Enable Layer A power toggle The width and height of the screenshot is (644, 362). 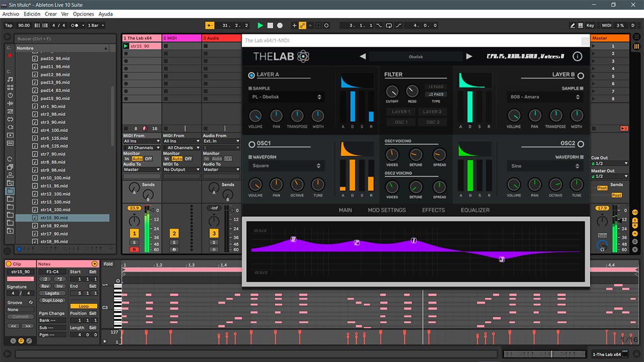click(252, 76)
